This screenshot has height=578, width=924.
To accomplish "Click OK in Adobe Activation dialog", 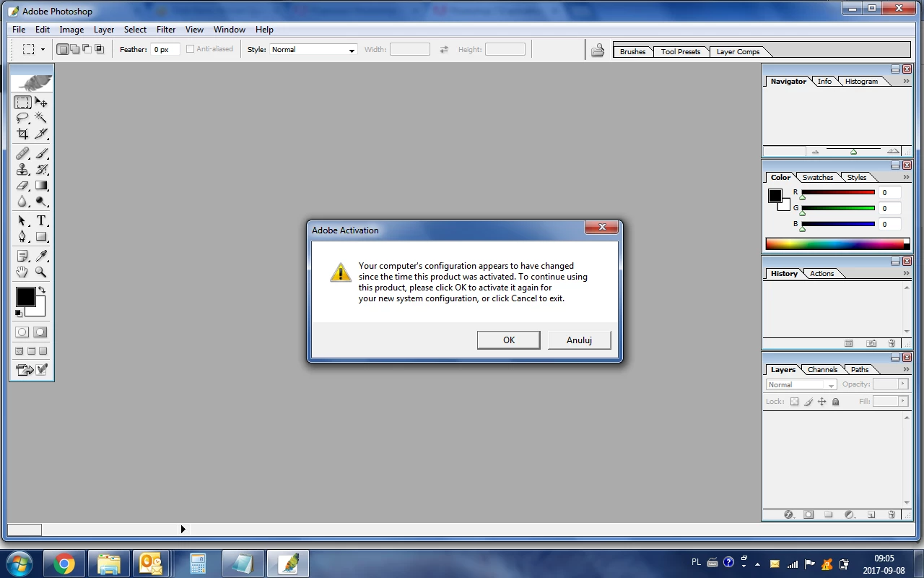I will pyautogui.click(x=509, y=340).
